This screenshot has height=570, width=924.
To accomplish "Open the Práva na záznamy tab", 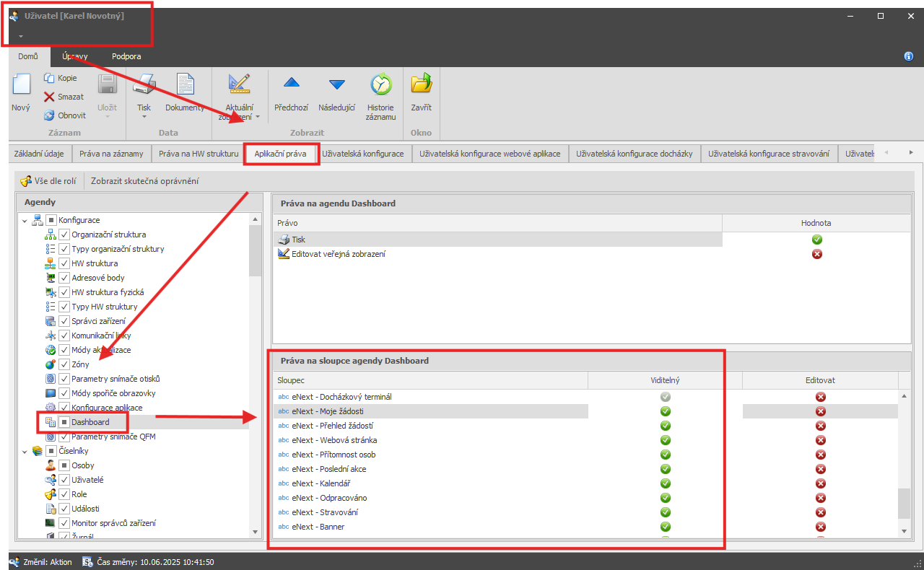I will 112,154.
